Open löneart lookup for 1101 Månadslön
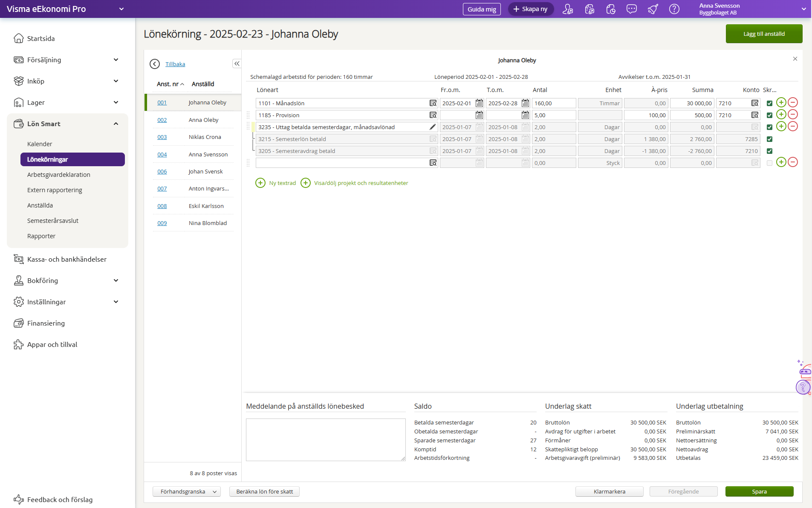This screenshot has height=508, width=812. (x=433, y=103)
